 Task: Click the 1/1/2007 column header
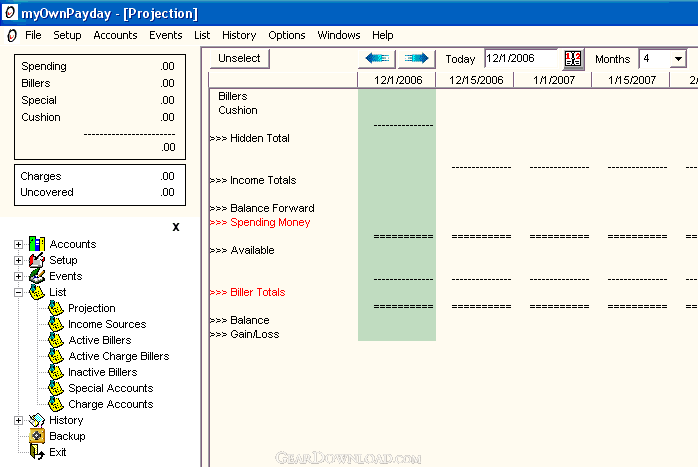tap(553, 80)
